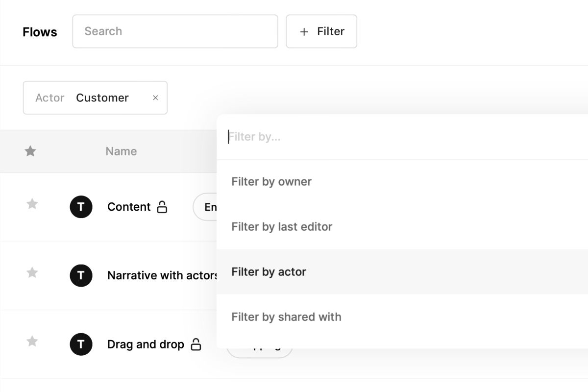Star the Drag and drop flow
The width and height of the screenshot is (588, 392).
tap(32, 341)
